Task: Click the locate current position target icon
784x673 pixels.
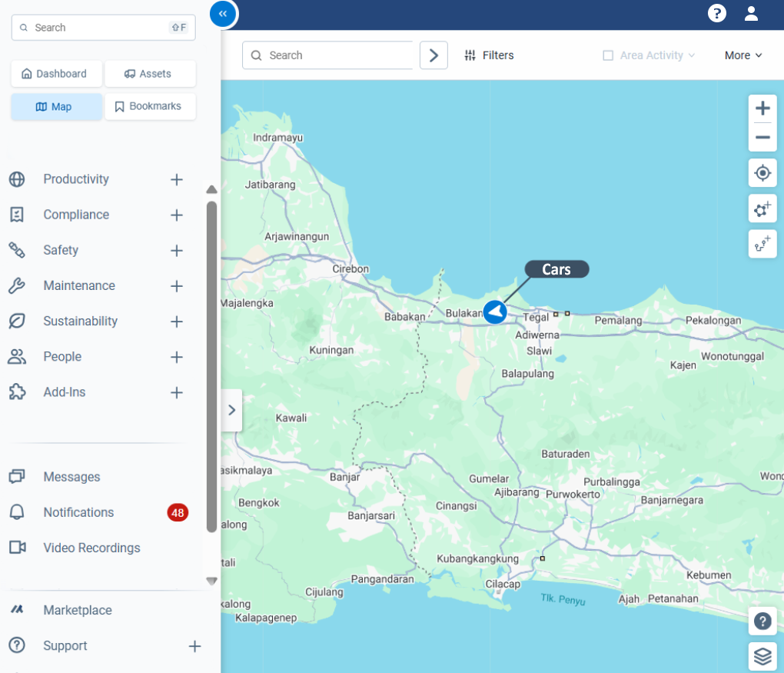Action: pos(762,173)
